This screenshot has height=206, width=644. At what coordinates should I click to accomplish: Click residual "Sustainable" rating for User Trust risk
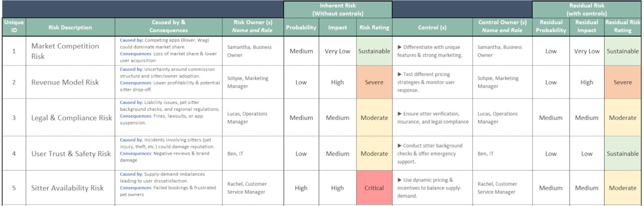click(x=622, y=154)
